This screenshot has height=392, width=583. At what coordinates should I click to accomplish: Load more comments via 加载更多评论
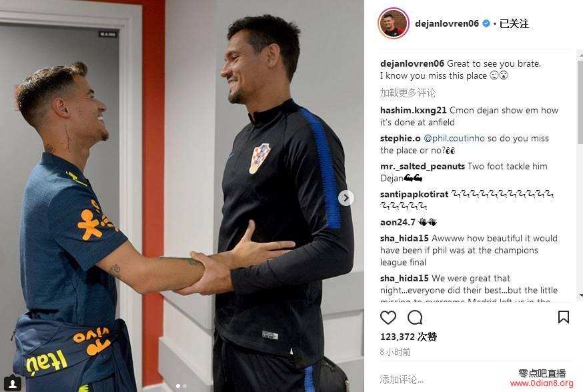click(408, 93)
